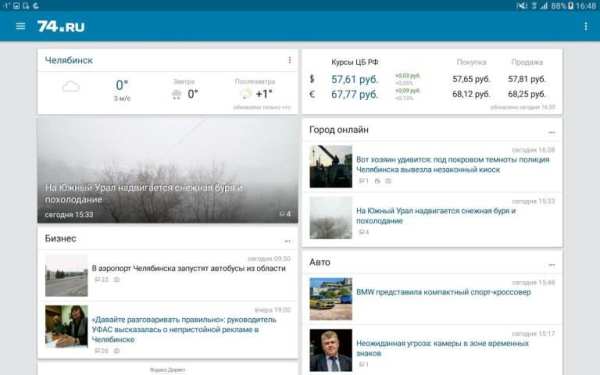Viewport: 600px width, 375px height.
Task: Tap the 68,25 руб. sell rate
Action: tap(527, 94)
